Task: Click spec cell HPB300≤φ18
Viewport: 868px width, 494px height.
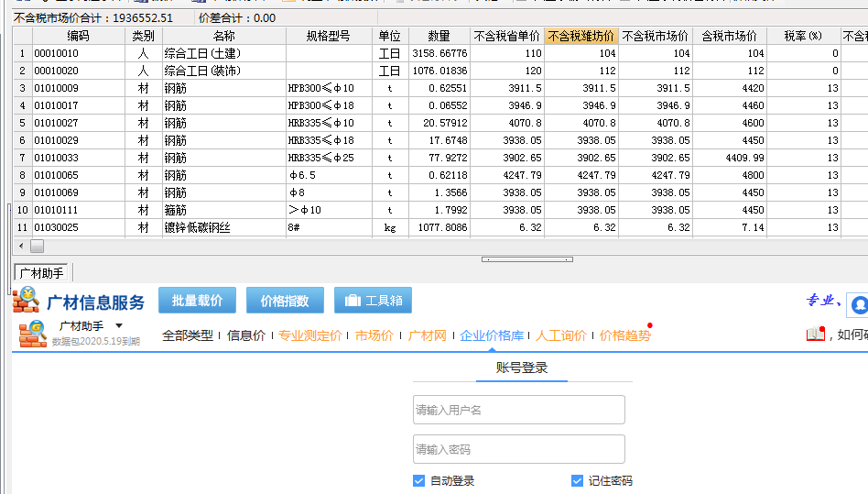Action: pos(329,105)
